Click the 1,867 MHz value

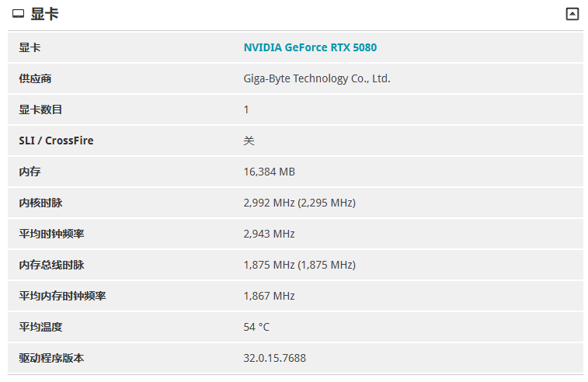(269, 296)
